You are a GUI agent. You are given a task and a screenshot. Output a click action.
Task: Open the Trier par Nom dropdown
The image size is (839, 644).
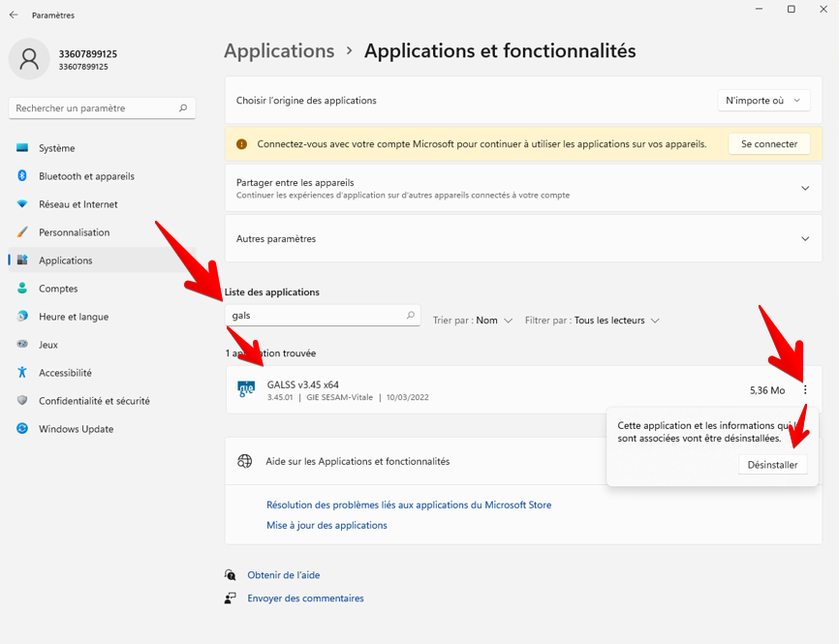point(473,321)
